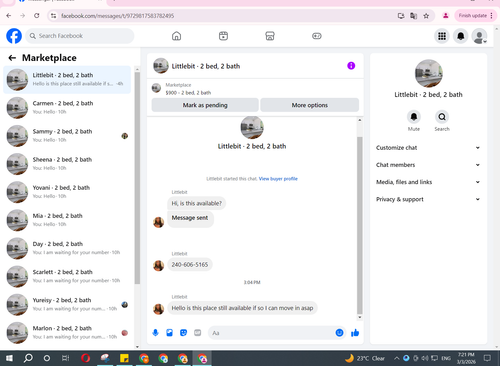Open the Windows notification center icon
This screenshot has width=500, height=366.
click(487, 358)
